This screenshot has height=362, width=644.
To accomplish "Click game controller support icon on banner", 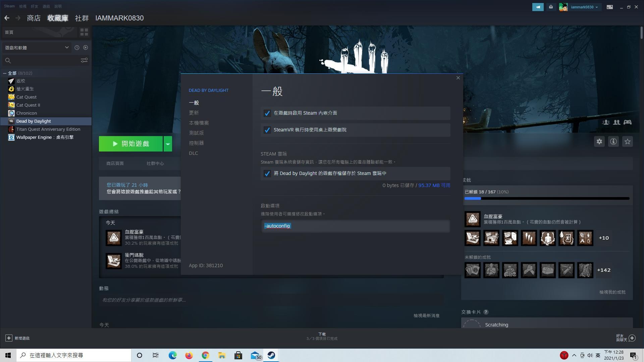I will (628, 122).
